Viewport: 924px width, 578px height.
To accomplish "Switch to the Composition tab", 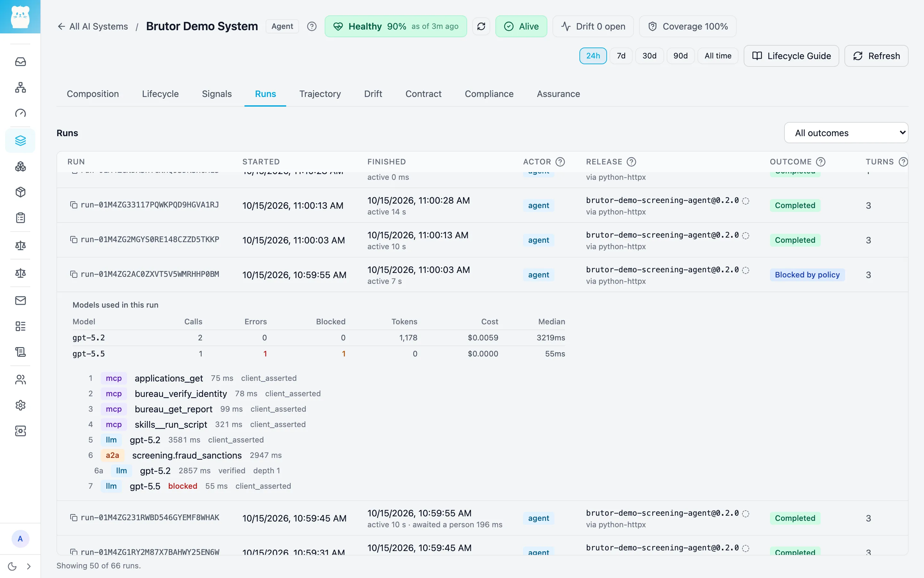I will (93, 94).
